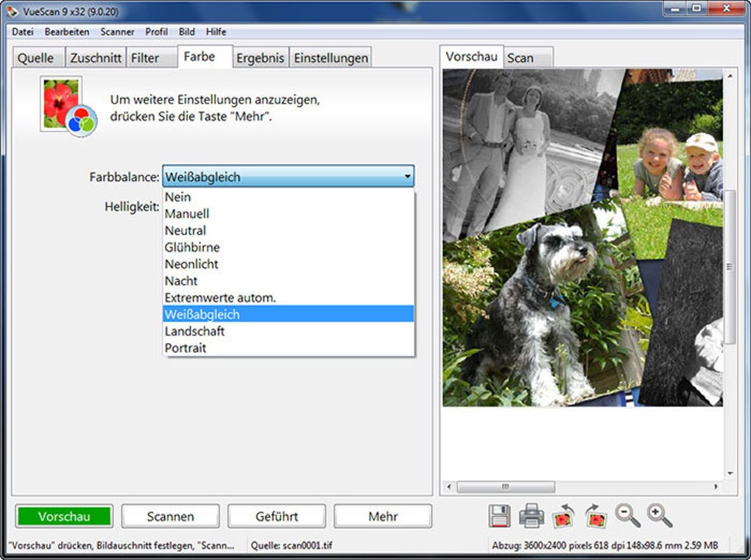Image resolution: width=751 pixels, height=560 pixels.
Task: Zoom out with minus magnifier icon
Action: 627,516
